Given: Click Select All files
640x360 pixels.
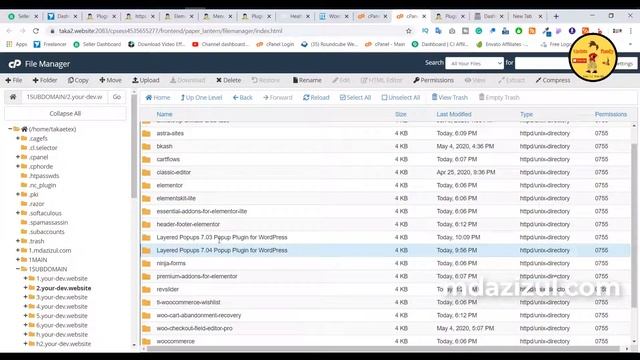Looking at the screenshot, I should tap(355, 98).
